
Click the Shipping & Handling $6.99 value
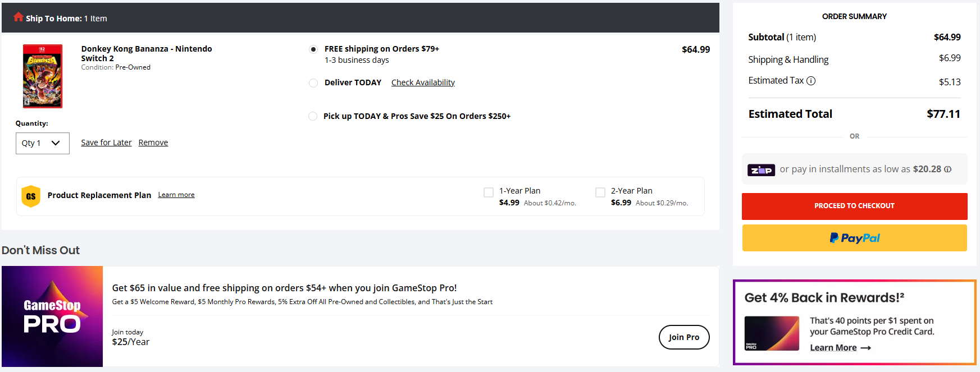coord(950,58)
